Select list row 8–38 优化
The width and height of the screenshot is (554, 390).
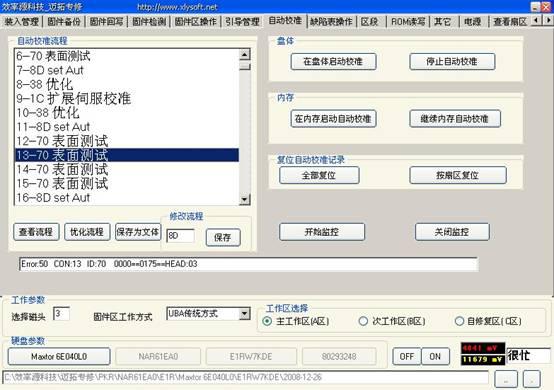click(127, 84)
